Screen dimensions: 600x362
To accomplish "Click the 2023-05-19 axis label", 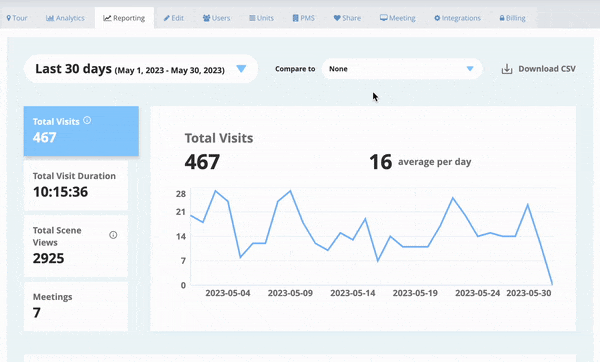I will pos(415,293).
